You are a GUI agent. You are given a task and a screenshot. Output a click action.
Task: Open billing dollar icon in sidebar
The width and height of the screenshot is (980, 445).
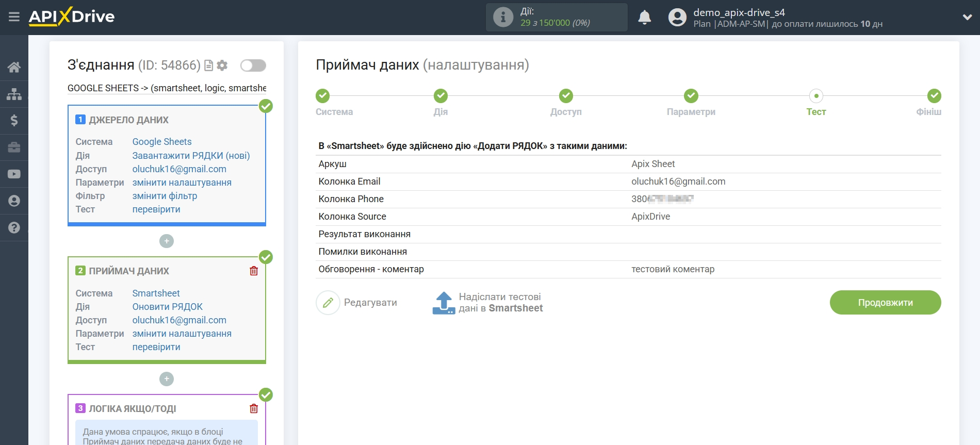(14, 121)
